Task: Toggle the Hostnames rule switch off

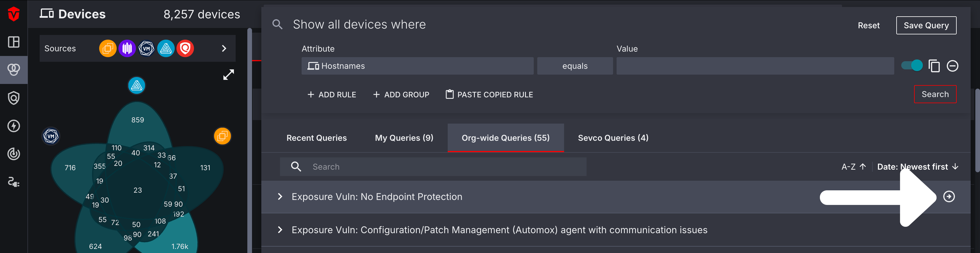Action: pyautogui.click(x=912, y=66)
